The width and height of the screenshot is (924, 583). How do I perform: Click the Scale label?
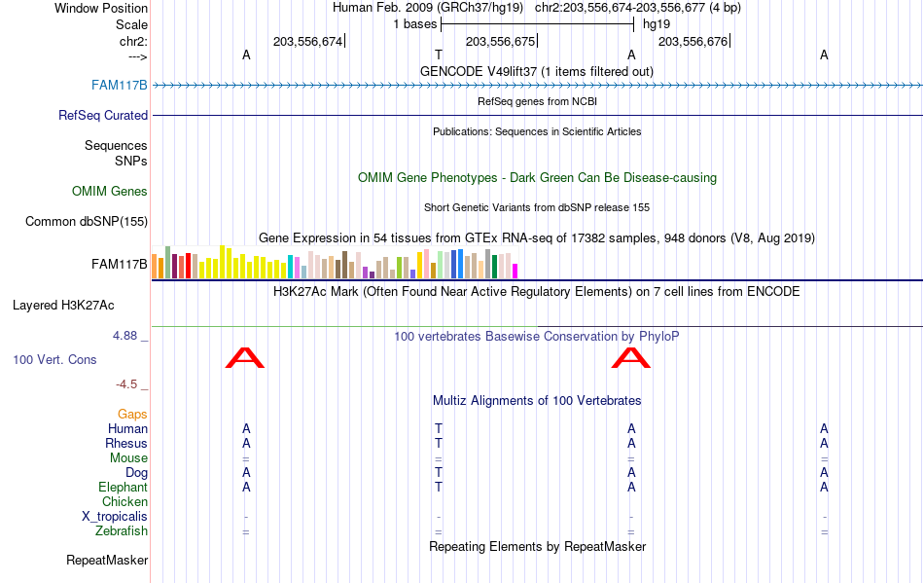point(131,24)
